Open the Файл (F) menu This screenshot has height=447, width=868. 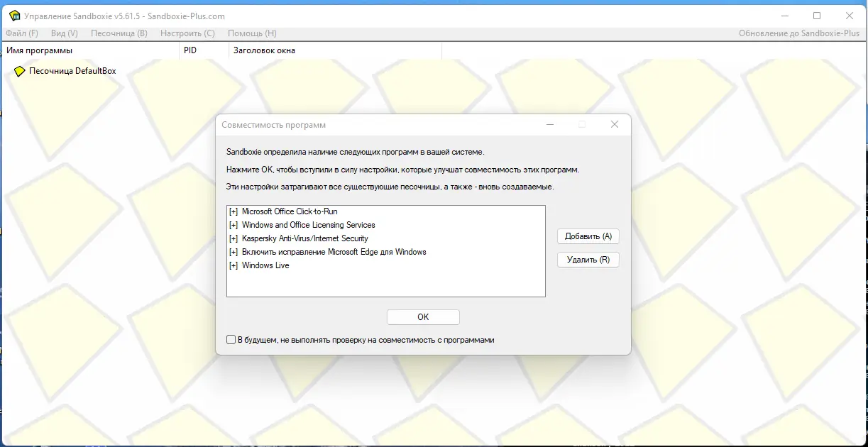click(x=22, y=33)
